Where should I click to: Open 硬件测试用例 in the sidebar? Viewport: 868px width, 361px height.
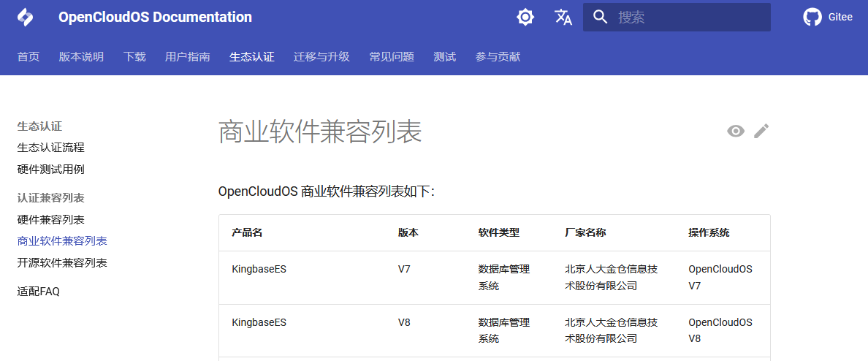point(51,170)
